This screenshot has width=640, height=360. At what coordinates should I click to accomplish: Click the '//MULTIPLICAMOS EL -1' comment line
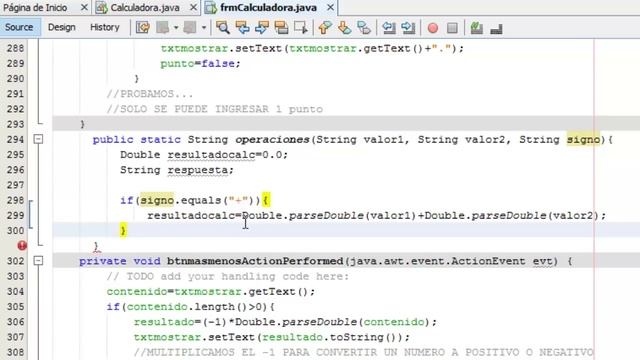[x=364, y=352]
